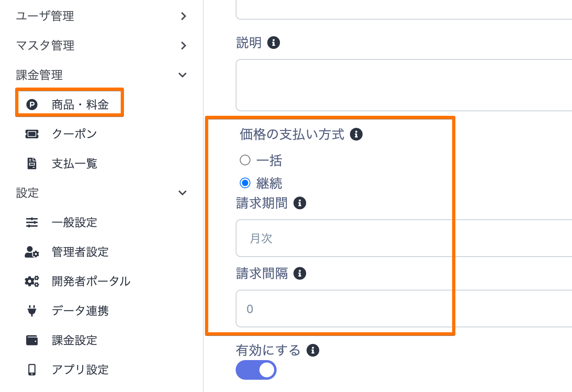The image size is (572, 392).
Task: Expand the マスタ管理 menu chevron
Action: tap(183, 45)
